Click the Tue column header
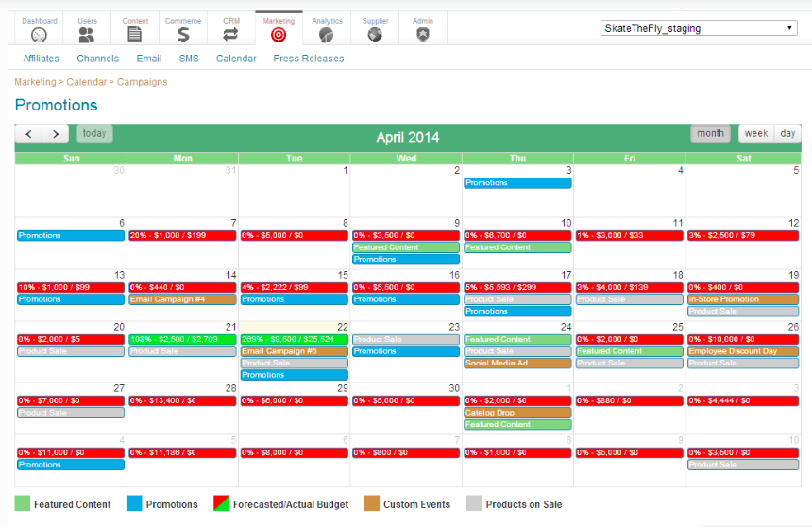The width and height of the screenshot is (812, 527). click(x=295, y=159)
